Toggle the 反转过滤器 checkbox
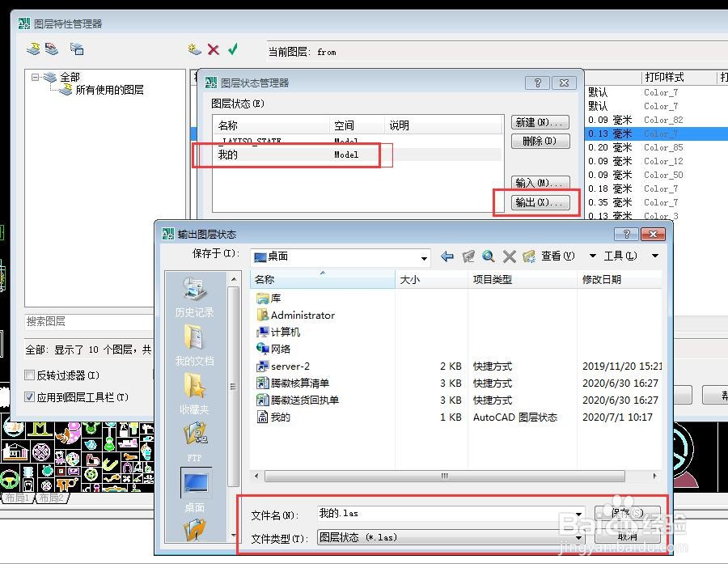 click(x=30, y=375)
